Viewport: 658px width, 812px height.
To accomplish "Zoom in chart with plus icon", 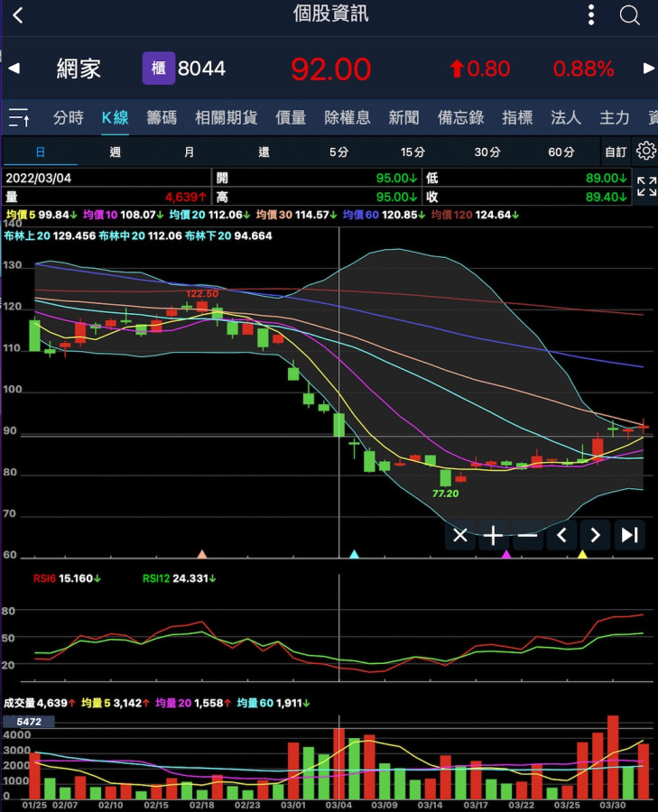I will click(x=494, y=535).
